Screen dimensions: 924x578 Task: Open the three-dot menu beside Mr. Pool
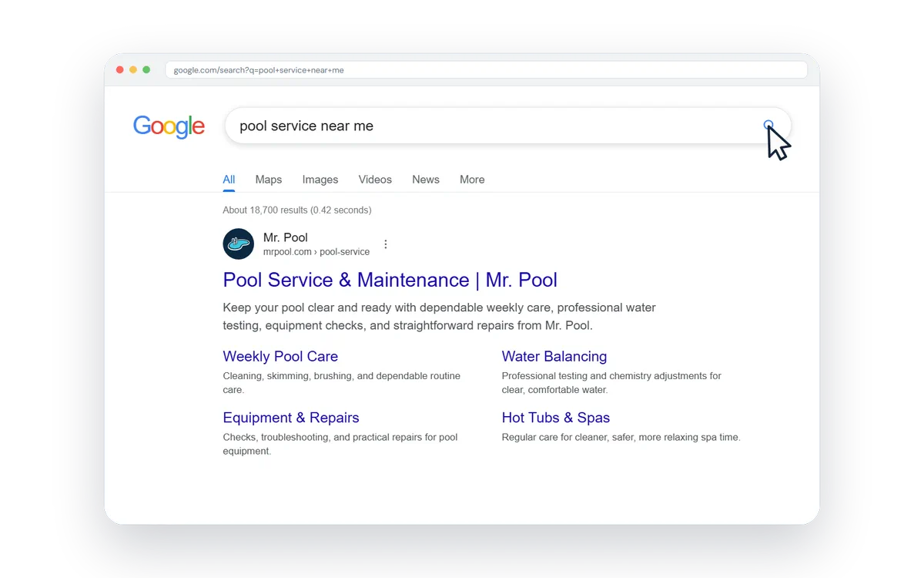coord(386,244)
